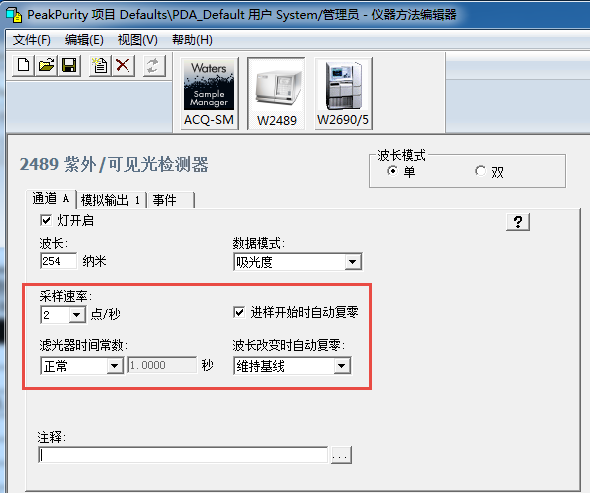This screenshot has height=493, width=590.
Task: Click the 注释 comment text field
Action: (x=183, y=455)
